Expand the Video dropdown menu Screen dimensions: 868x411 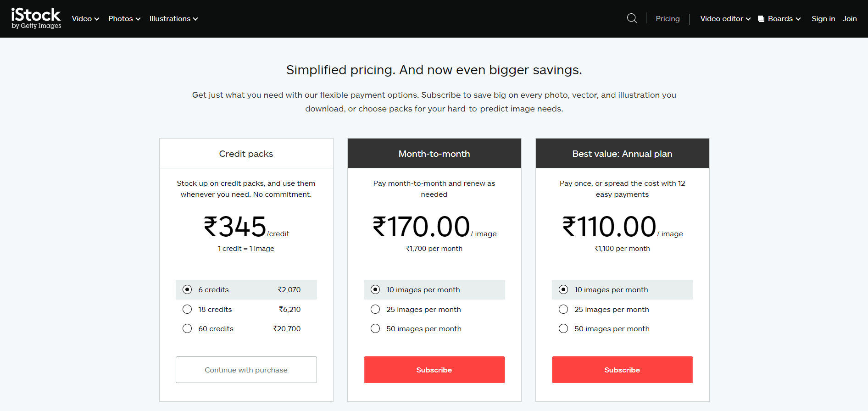[85, 19]
